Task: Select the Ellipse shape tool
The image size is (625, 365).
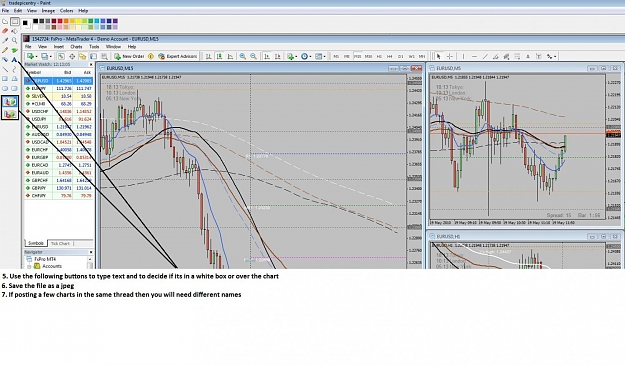Action: coord(5,88)
